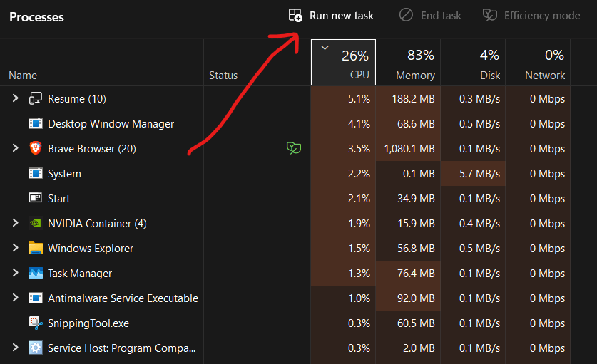Click the Run new task icon
The height and width of the screenshot is (364, 597).
[x=295, y=15]
